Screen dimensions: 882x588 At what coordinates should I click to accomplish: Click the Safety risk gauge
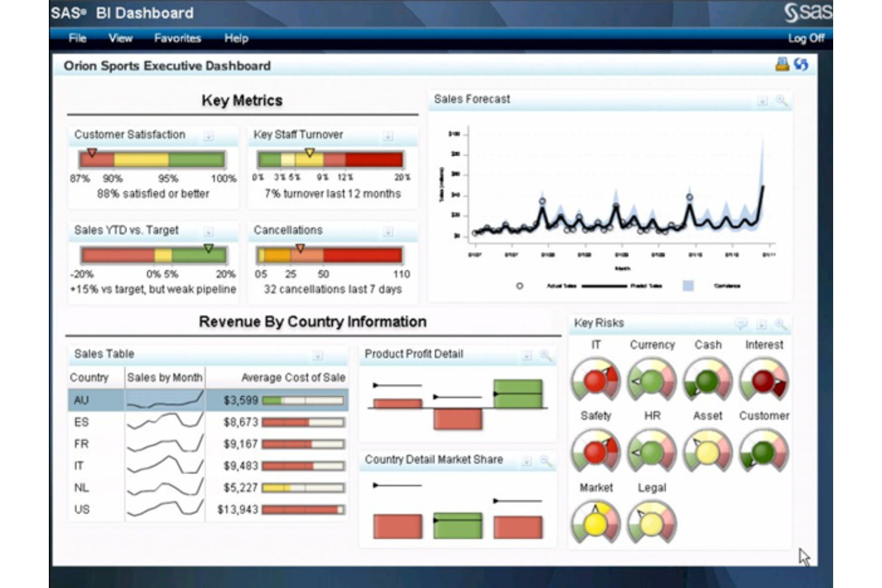point(595,451)
